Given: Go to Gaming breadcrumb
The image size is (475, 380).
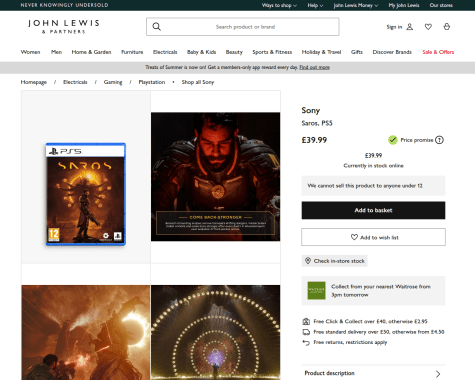Looking at the screenshot, I should [x=113, y=82].
